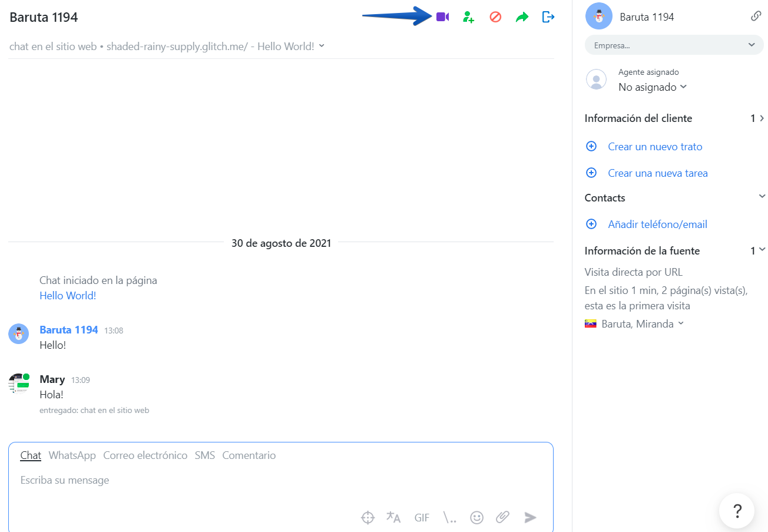Image resolution: width=768 pixels, height=532 pixels.
Task: Click the 13:09 timestamp on Mary's message
Action: 81,381
